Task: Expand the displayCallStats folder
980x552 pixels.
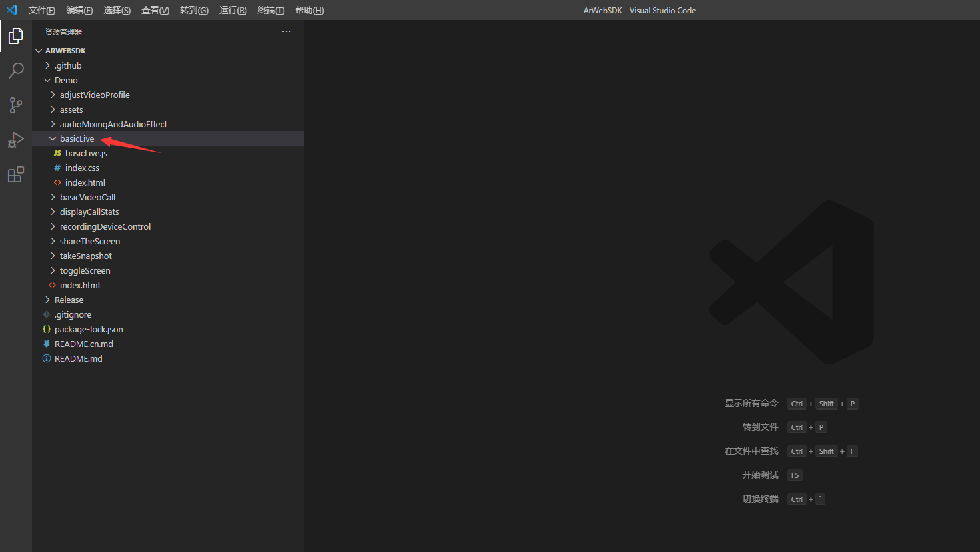Action: coord(53,212)
